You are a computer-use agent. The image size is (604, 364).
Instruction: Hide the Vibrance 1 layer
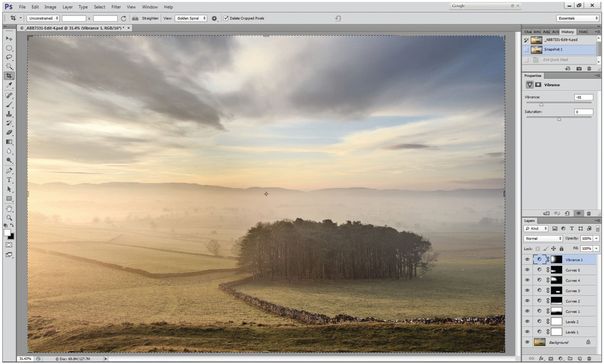point(527,259)
